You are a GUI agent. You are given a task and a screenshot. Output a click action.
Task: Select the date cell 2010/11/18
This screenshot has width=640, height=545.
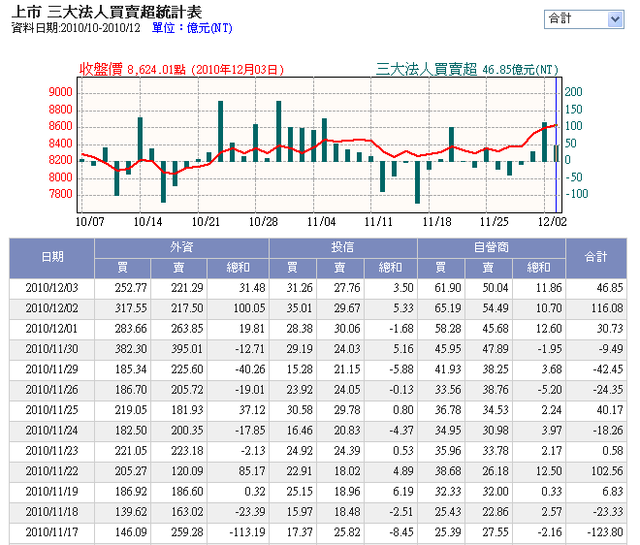coord(52,512)
